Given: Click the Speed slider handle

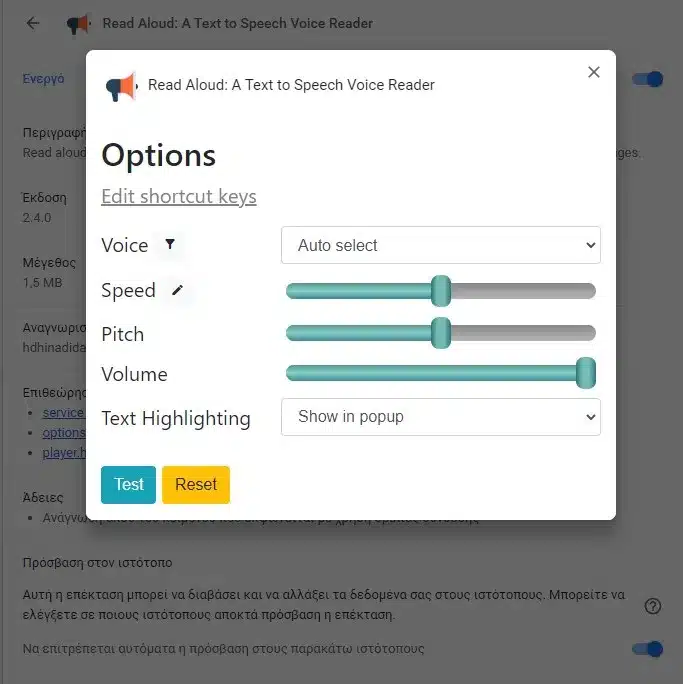Looking at the screenshot, I should (x=441, y=291).
